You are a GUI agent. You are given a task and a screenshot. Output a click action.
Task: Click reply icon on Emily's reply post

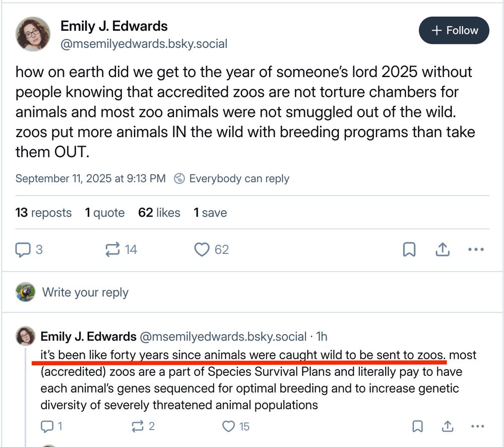(47, 427)
